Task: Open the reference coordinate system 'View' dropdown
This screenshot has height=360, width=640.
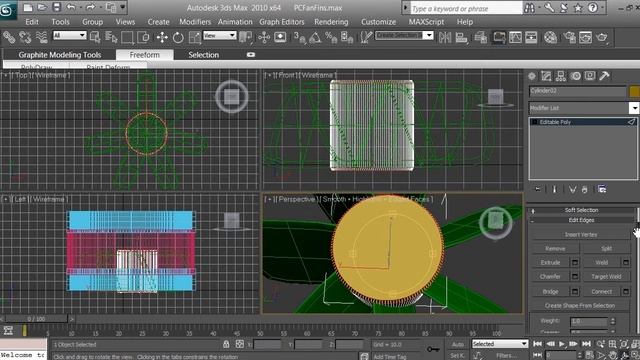Action: 220,36
